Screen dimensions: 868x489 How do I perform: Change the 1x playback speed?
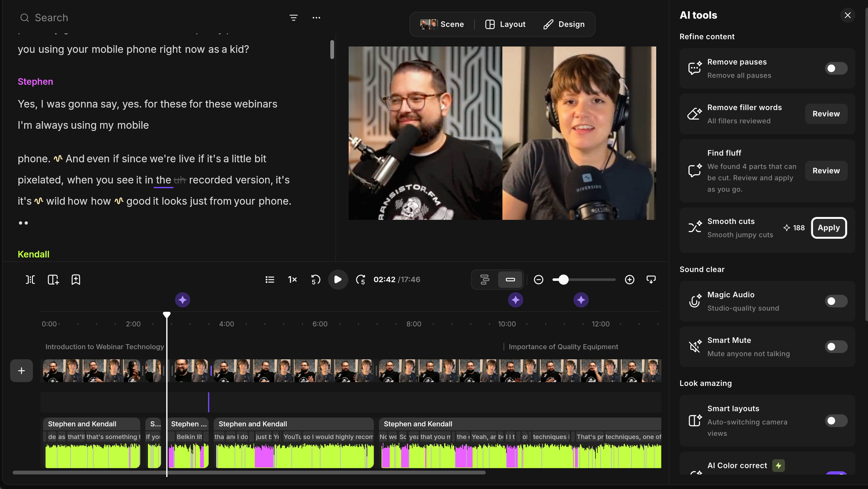tap(292, 280)
